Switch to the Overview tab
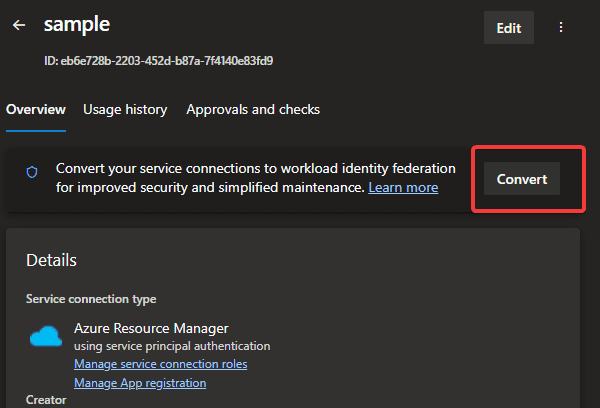This screenshot has width=600, height=408. (x=36, y=109)
